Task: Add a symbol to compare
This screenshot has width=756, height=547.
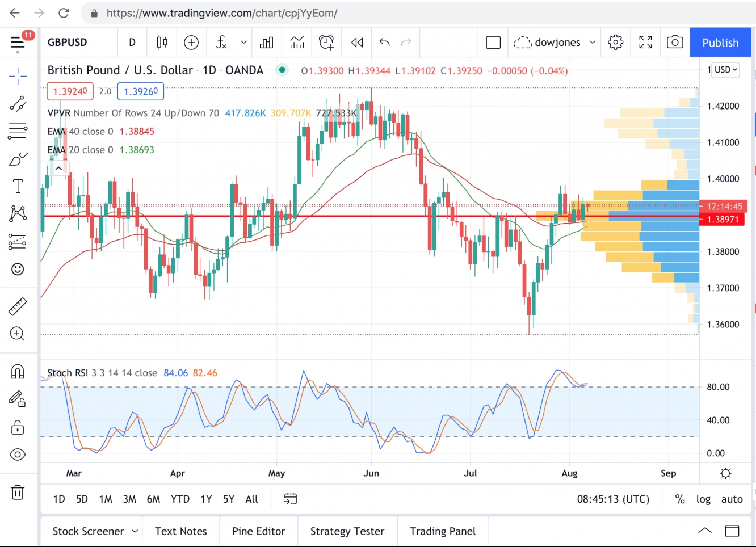Action: 191,43
